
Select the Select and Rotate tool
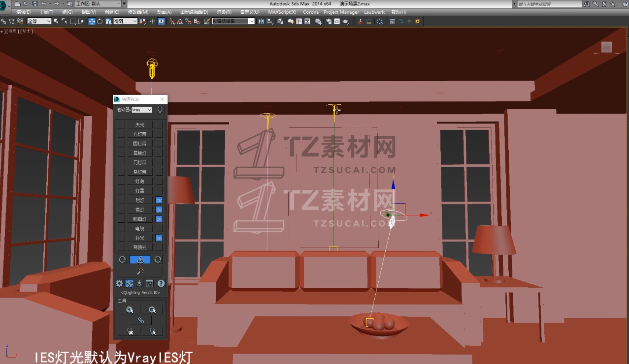(x=100, y=21)
